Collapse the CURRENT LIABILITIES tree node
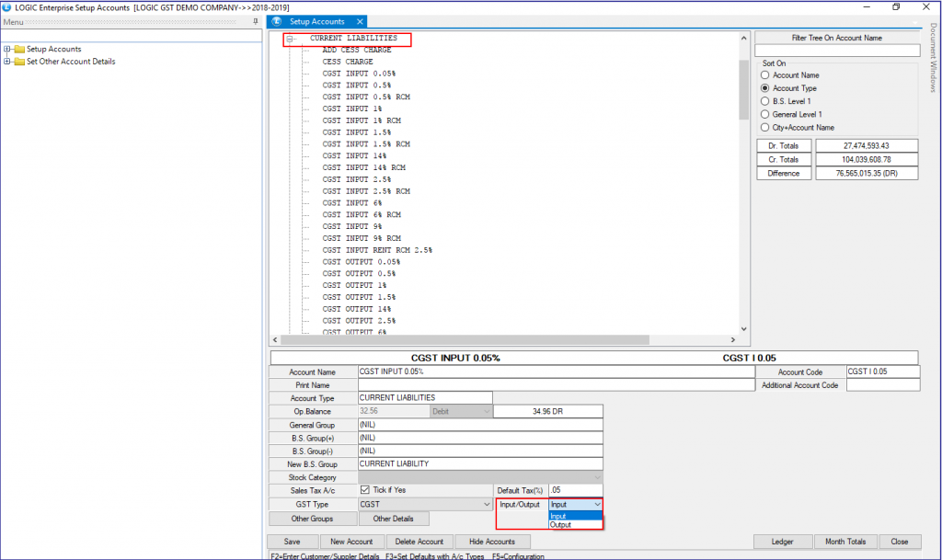The height and width of the screenshot is (560, 942). pyautogui.click(x=292, y=39)
